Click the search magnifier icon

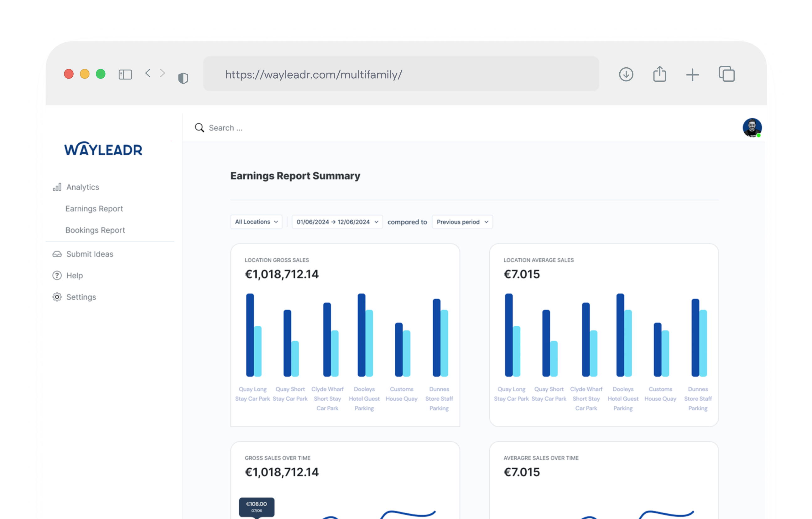(199, 128)
